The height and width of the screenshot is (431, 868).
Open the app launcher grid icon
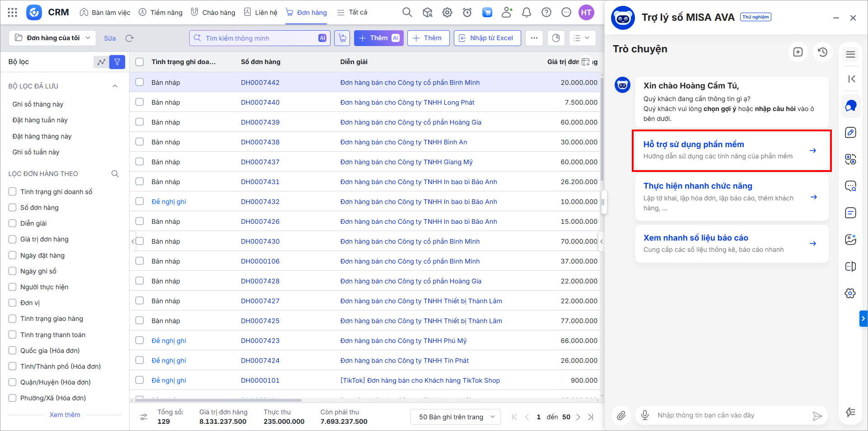(x=12, y=12)
